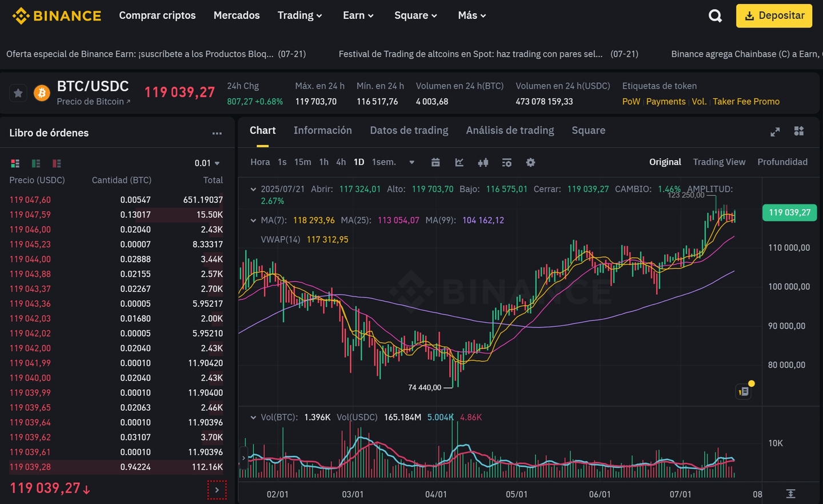
Task: Open the grid layout icon above the chart
Action: (798, 131)
